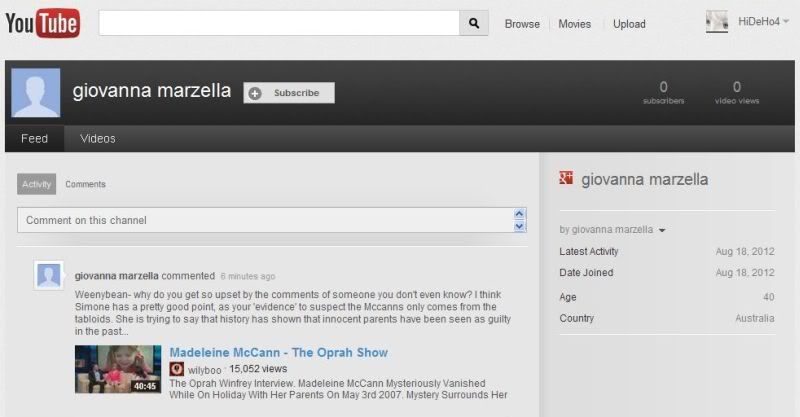Click the Country value Australia
The width and height of the screenshot is (800, 417).
tap(755, 318)
